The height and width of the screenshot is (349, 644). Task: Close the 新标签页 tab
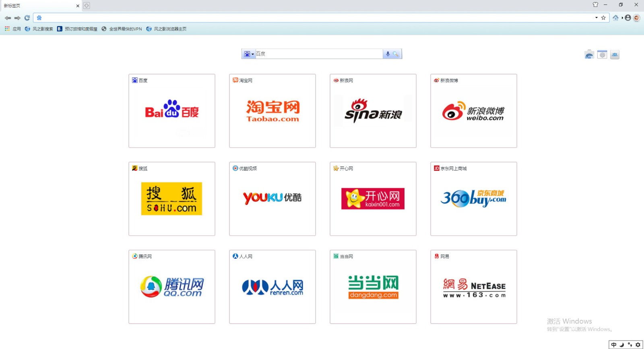78,6
